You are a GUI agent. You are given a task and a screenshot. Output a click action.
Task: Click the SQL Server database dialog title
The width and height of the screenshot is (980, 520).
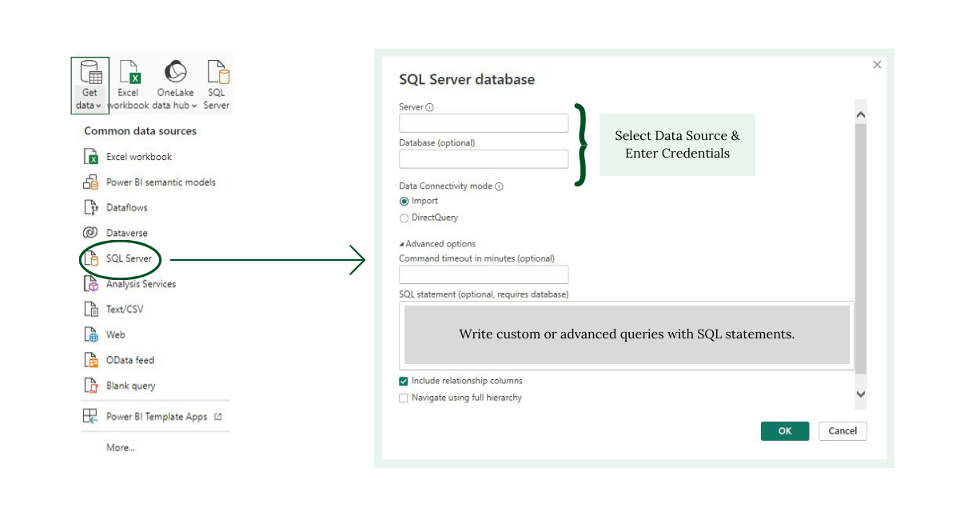[x=467, y=79]
